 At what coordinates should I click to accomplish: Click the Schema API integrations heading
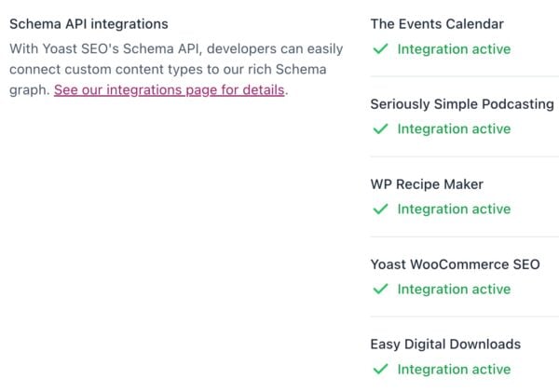tap(89, 24)
